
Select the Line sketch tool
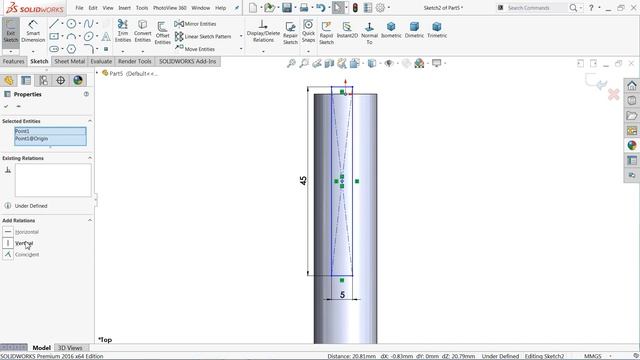coord(54,24)
